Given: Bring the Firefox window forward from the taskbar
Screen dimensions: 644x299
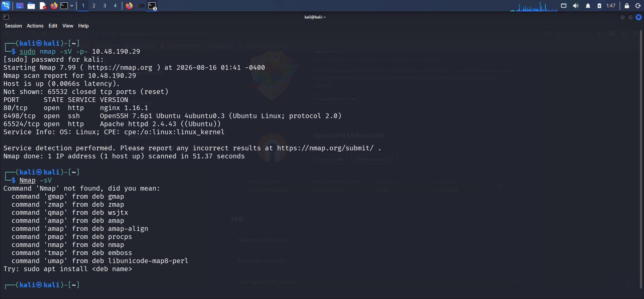Looking at the screenshot, I should (x=129, y=6).
